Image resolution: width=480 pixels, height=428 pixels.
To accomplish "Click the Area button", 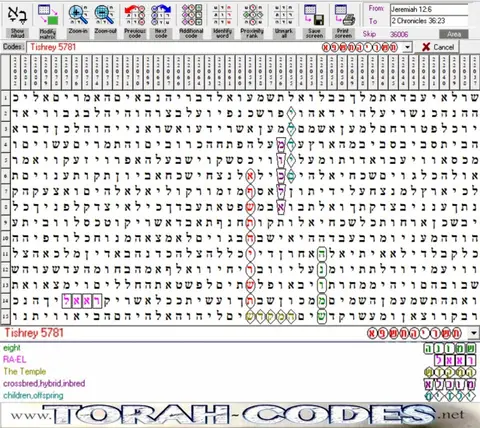I will [454, 34].
